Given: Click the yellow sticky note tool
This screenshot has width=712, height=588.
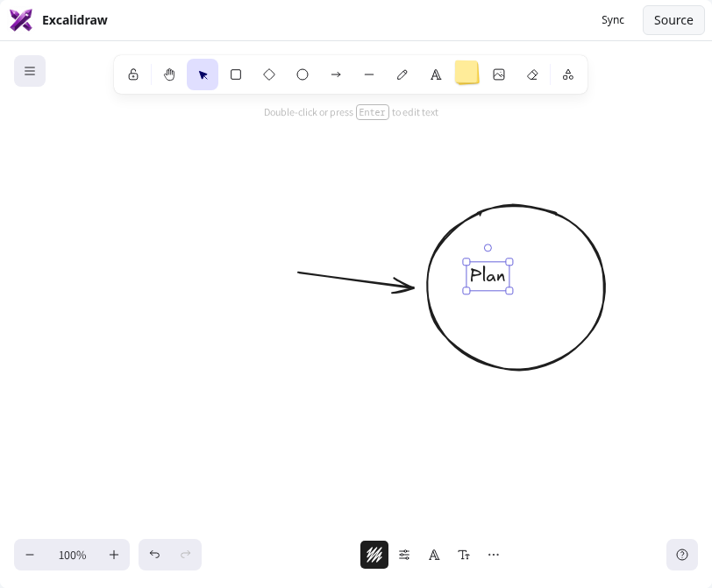Looking at the screenshot, I should pos(466,73).
